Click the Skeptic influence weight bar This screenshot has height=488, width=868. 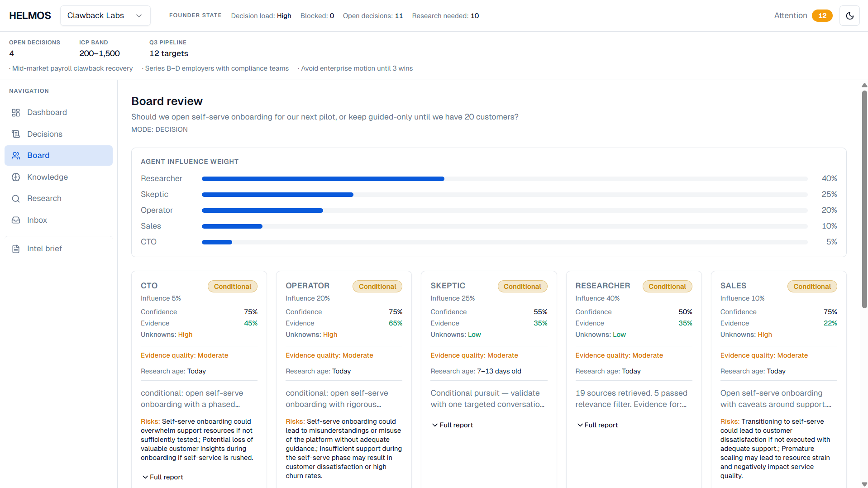click(x=505, y=195)
